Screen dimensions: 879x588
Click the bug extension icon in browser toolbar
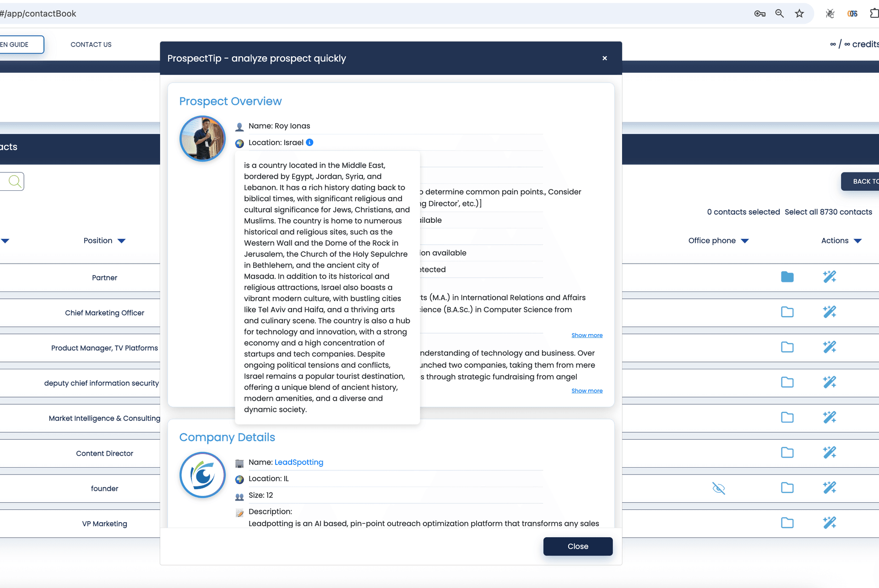point(830,14)
